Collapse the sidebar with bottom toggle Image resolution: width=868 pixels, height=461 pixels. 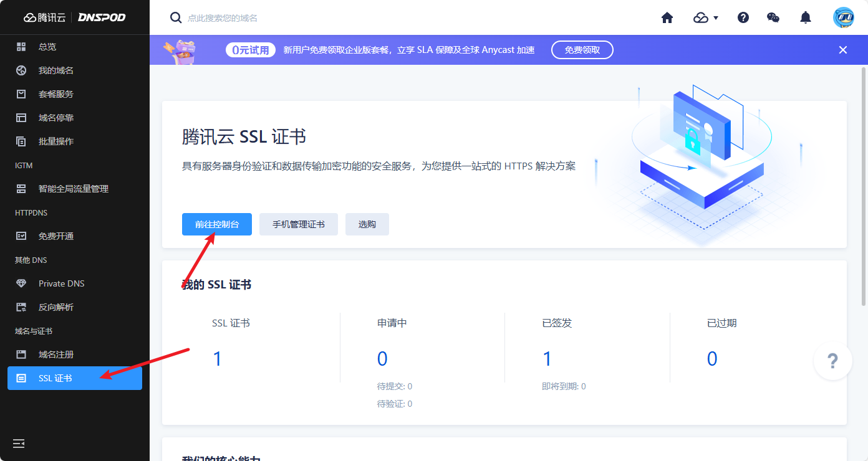(19, 444)
